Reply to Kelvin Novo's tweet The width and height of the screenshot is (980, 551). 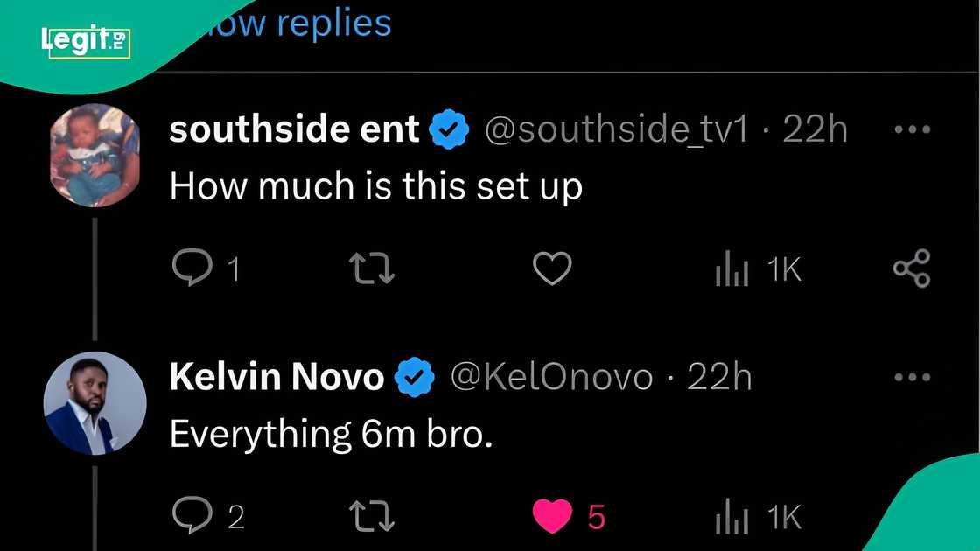pos(191,516)
